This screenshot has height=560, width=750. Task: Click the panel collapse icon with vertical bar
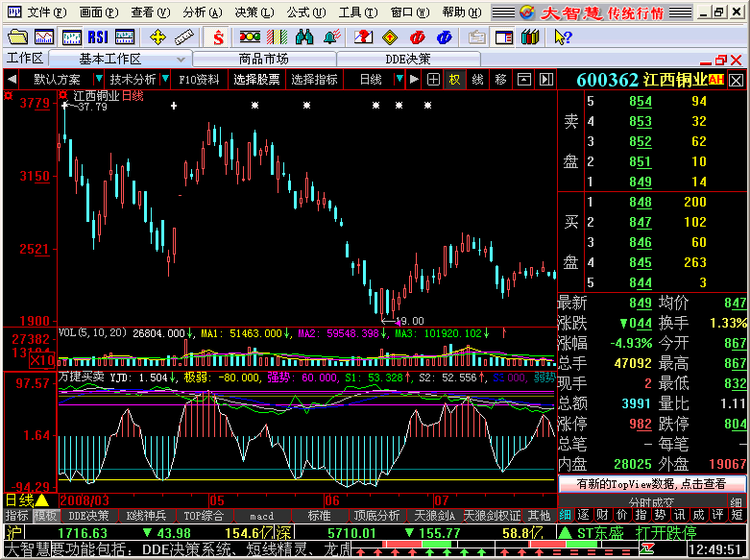(546, 80)
